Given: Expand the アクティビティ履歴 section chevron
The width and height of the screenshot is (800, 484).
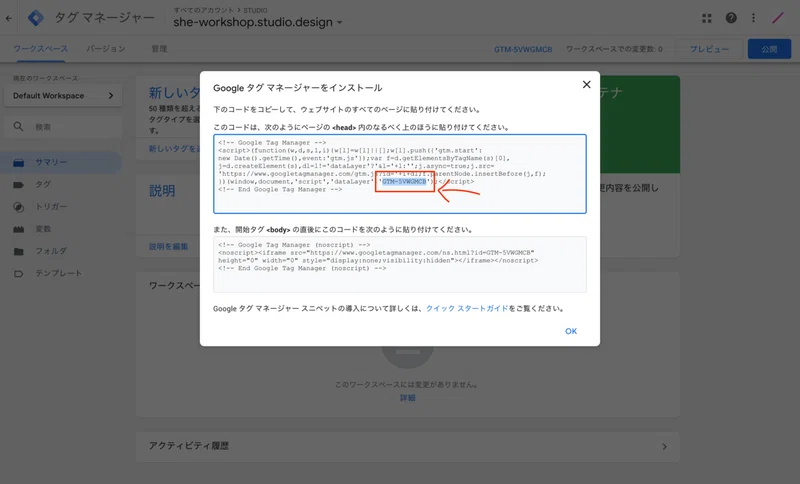Looking at the screenshot, I should [x=664, y=447].
